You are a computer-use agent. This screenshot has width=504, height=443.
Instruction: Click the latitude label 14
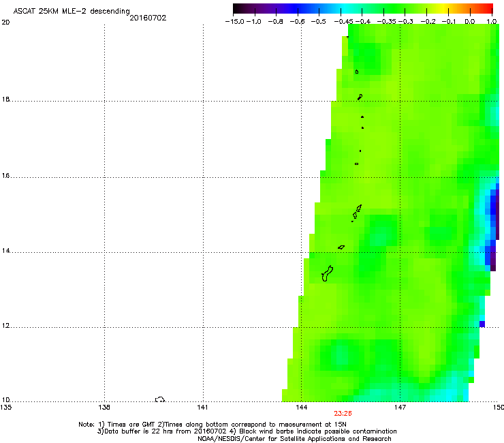pyautogui.click(x=5, y=251)
